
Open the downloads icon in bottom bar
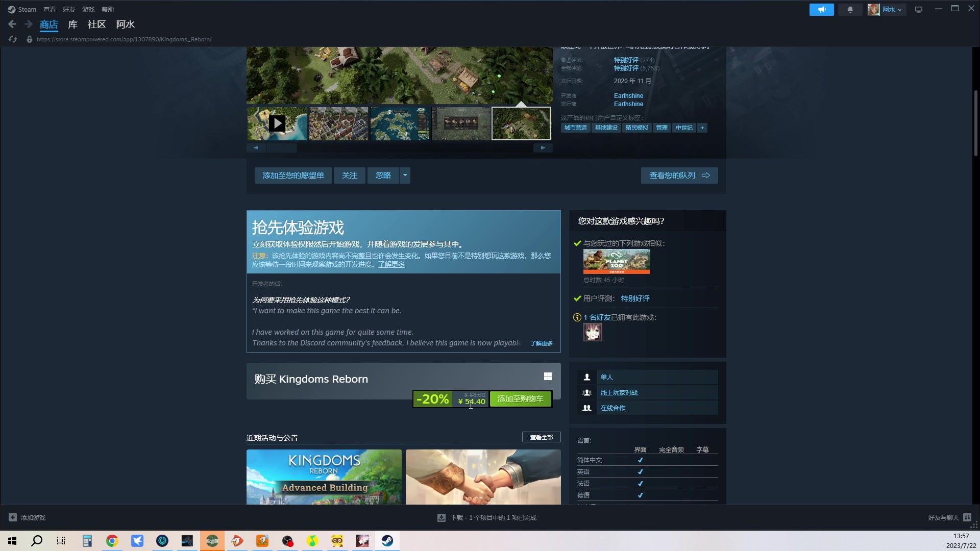pos(442,517)
